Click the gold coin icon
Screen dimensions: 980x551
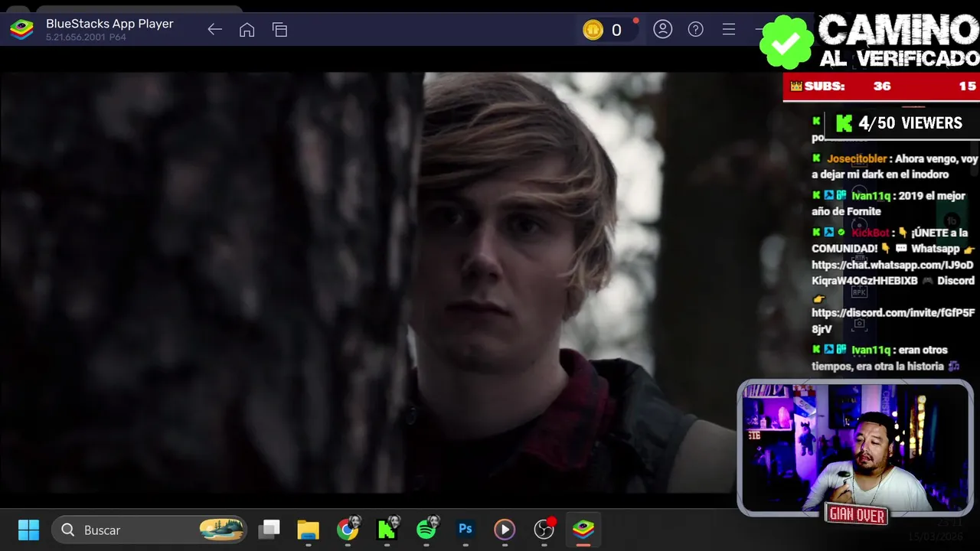593,30
